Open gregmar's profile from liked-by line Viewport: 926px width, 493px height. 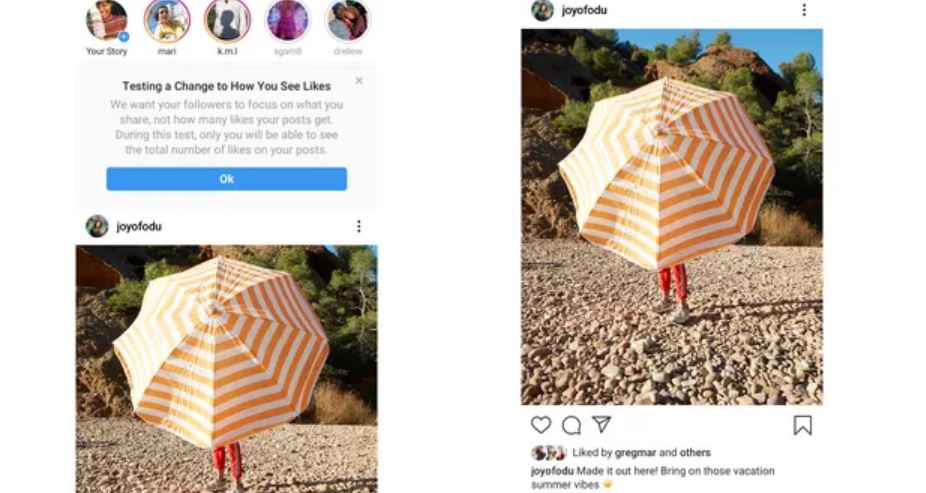point(635,453)
